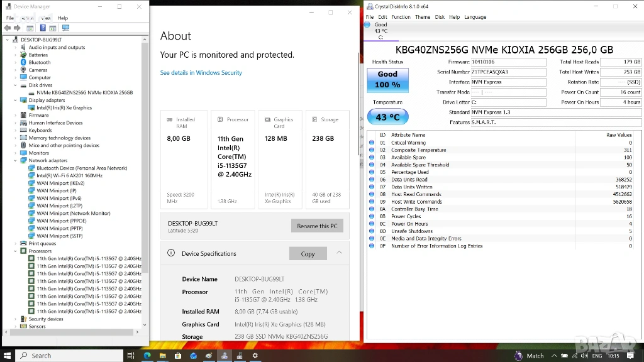Click the Rename this PC button
644x362 pixels.
click(317, 226)
